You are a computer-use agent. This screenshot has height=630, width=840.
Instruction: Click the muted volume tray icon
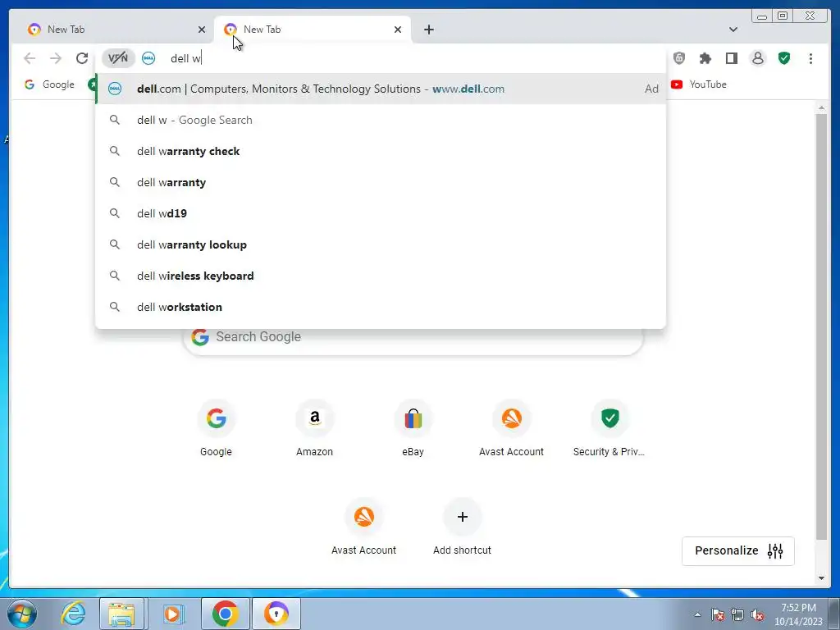(757, 615)
